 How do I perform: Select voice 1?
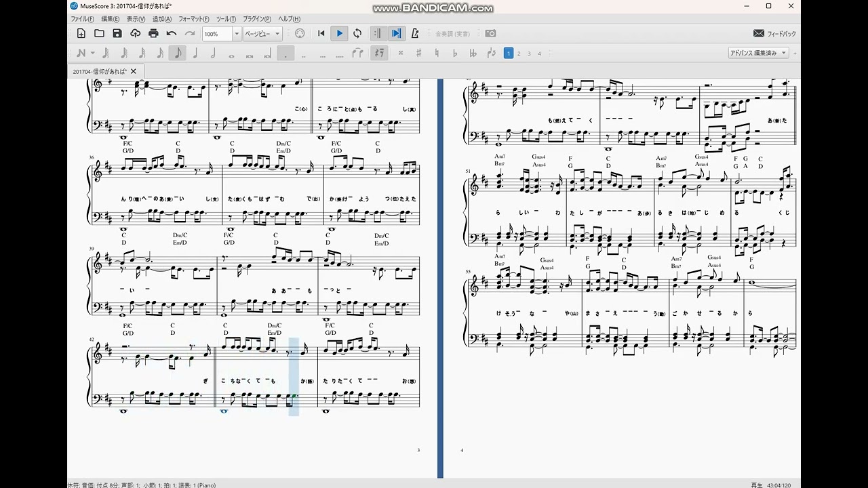(x=509, y=53)
